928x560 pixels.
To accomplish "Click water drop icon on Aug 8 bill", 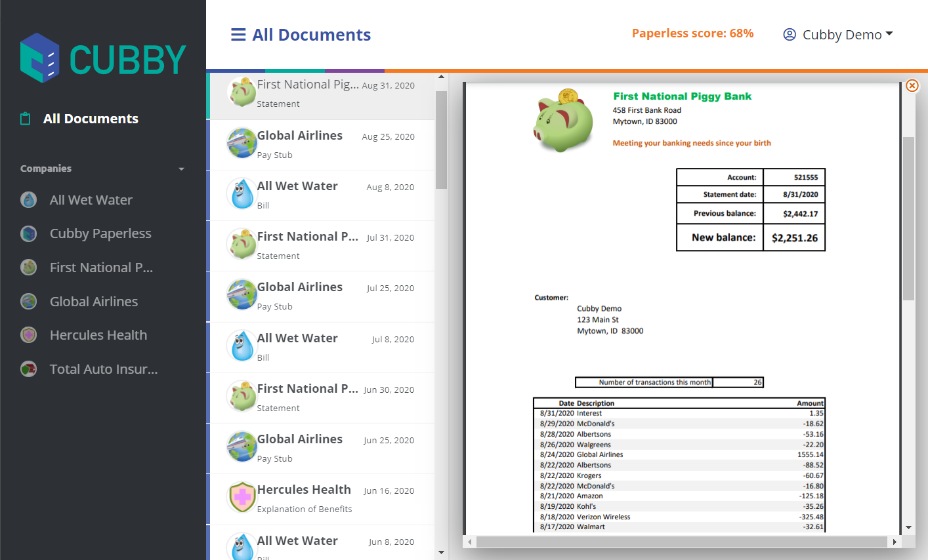I will coord(242,193).
